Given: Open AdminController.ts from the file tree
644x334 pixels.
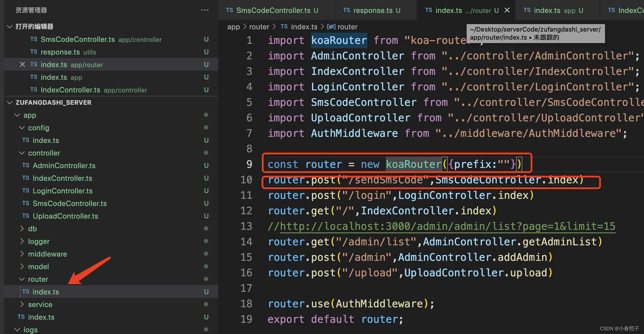Looking at the screenshot, I should (x=64, y=166).
